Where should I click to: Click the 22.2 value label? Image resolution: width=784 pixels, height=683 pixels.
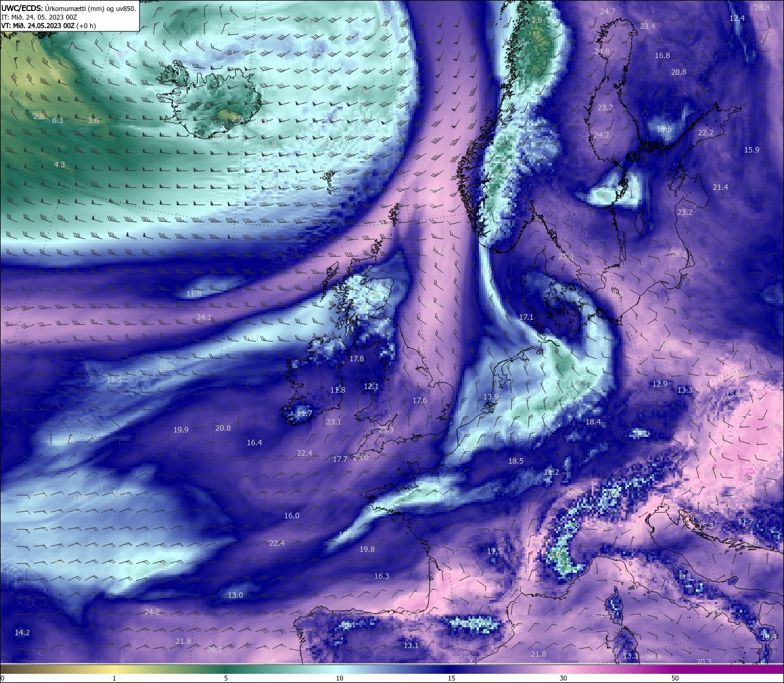[x=706, y=133]
